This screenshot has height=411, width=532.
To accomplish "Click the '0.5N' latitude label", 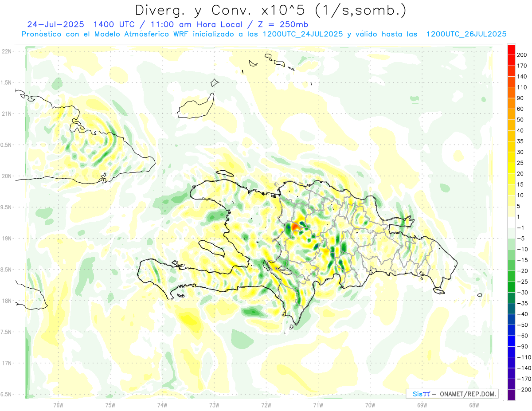I will coord(6,145).
